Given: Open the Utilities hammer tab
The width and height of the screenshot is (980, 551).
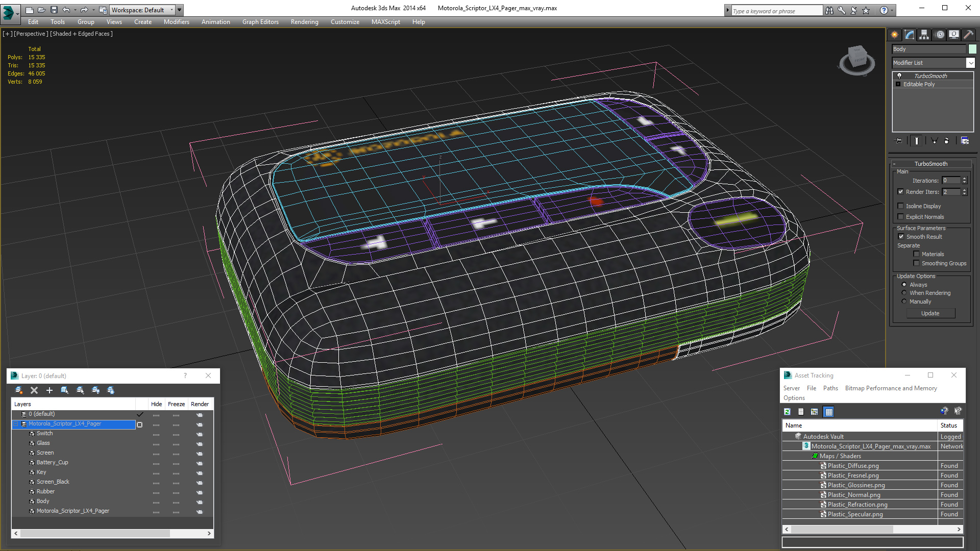Looking at the screenshot, I should [x=968, y=35].
